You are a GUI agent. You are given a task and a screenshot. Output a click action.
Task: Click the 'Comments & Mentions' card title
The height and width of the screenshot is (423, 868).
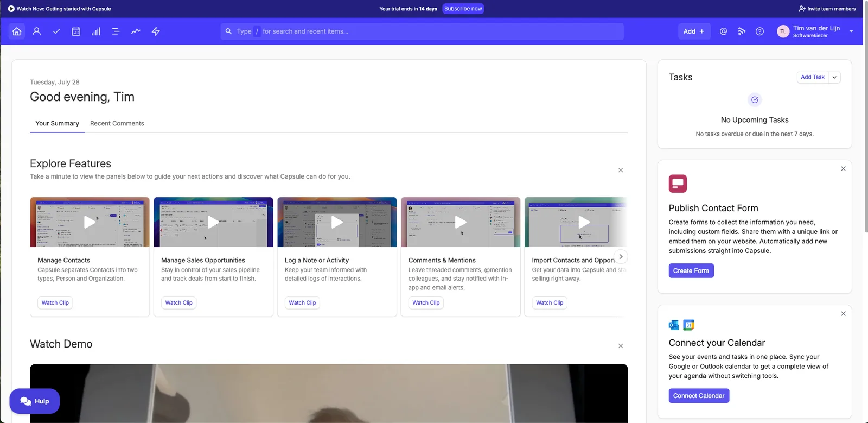point(442,260)
